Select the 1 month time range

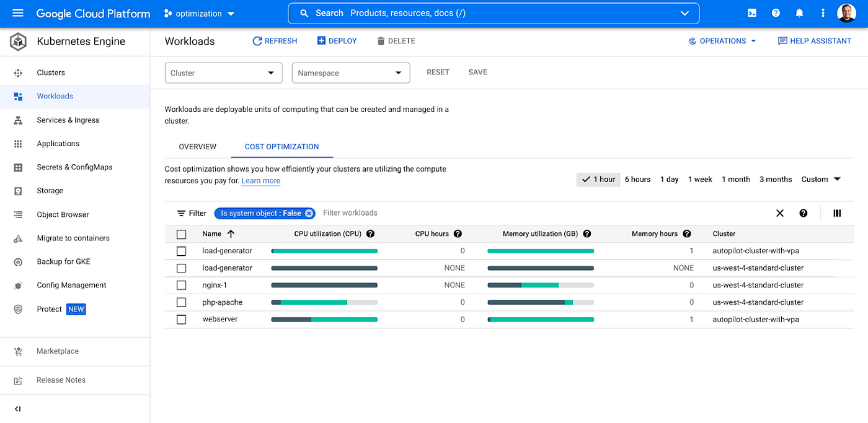(736, 180)
